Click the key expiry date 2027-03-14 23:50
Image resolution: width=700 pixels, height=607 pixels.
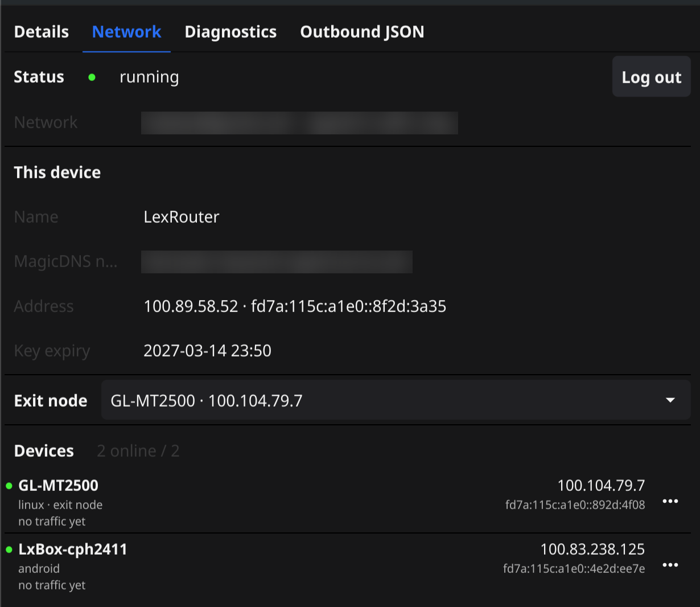pos(207,351)
